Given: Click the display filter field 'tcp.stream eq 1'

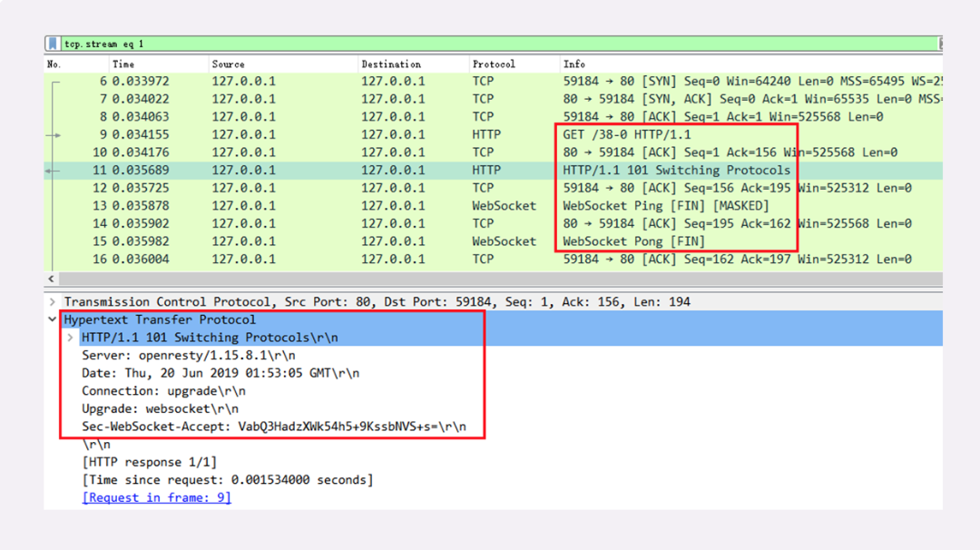Looking at the screenshot, I should (499, 44).
